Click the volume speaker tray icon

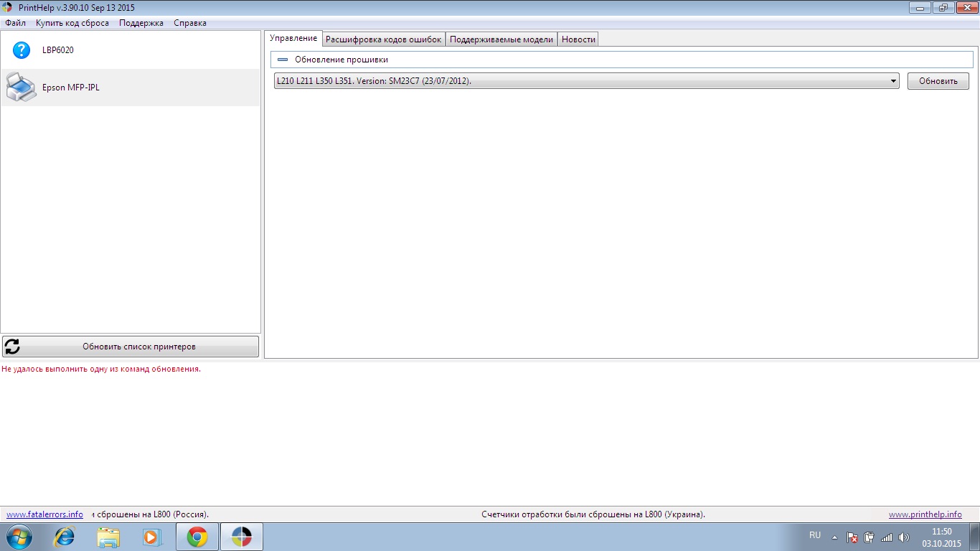click(x=903, y=537)
